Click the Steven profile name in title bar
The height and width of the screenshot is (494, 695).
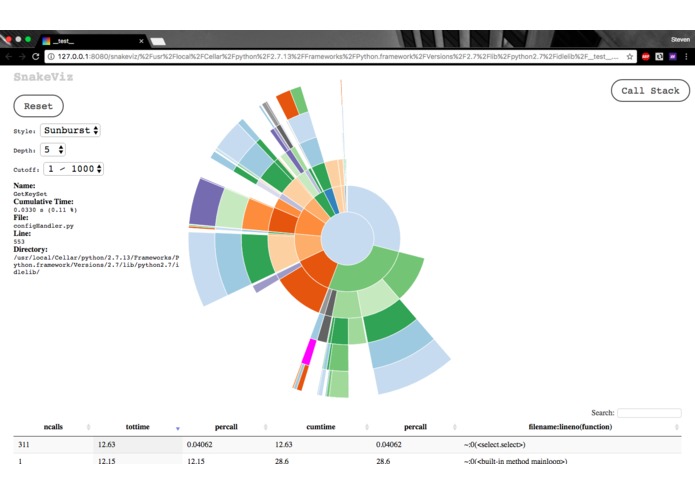click(x=680, y=39)
